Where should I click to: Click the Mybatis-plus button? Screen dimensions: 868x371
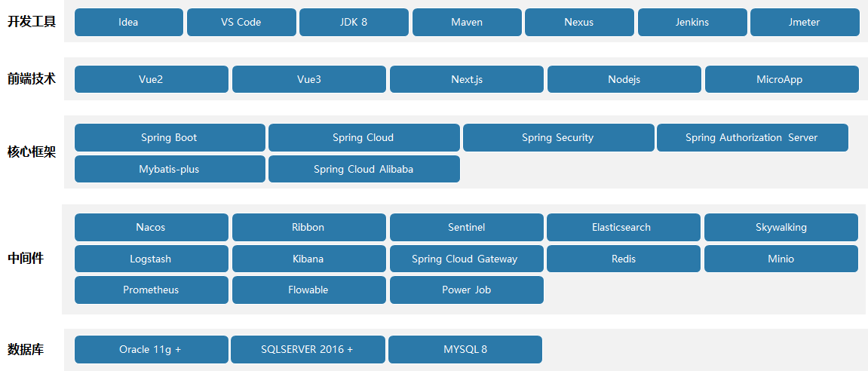(x=170, y=169)
